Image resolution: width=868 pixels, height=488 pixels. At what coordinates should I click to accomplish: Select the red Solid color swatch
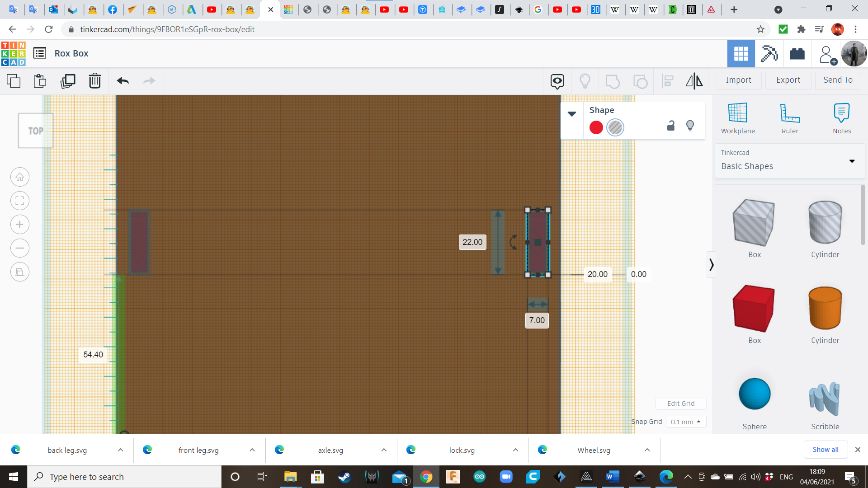click(596, 127)
